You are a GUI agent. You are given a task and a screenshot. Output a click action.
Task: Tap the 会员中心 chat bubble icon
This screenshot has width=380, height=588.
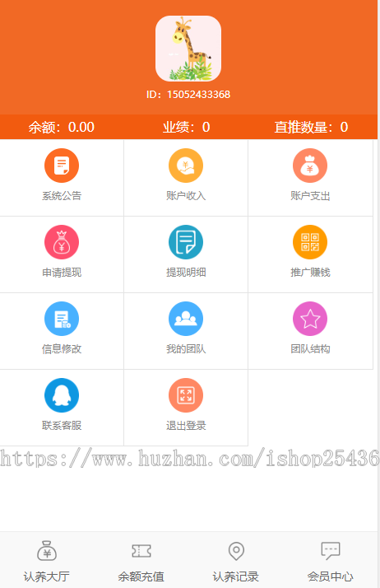tap(331, 550)
